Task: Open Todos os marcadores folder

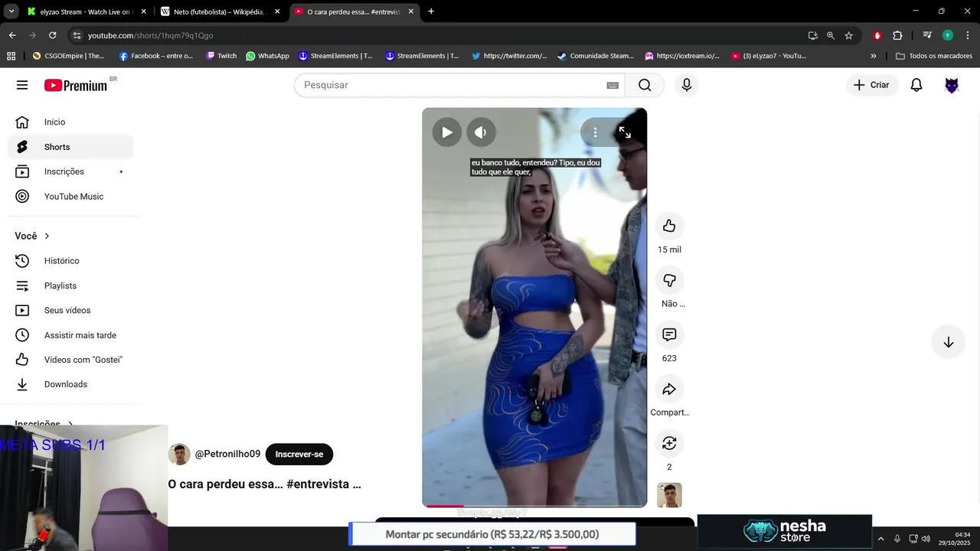Action: [934, 56]
